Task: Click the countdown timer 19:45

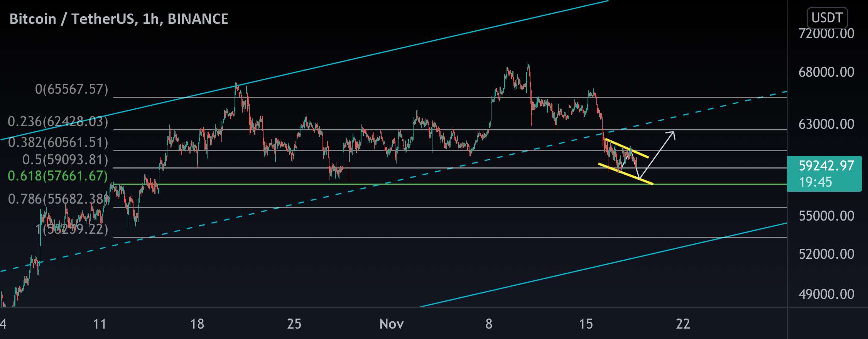Action: pos(816,182)
